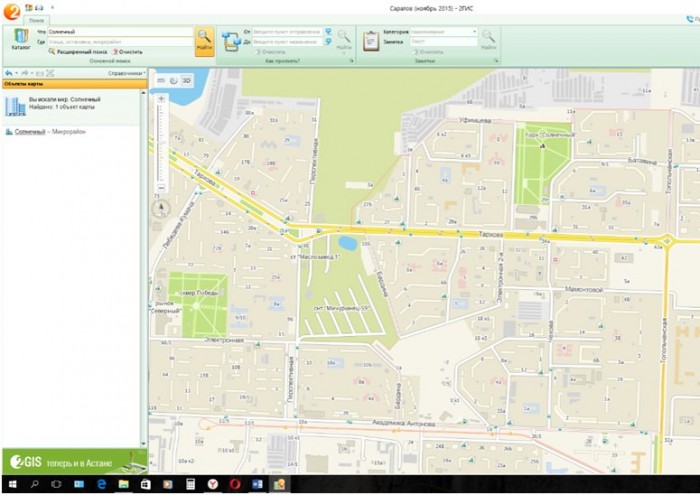Viewport: 700px width, 495px height.
Task: Click the ruler tool on map toolbar
Action: 160,80
